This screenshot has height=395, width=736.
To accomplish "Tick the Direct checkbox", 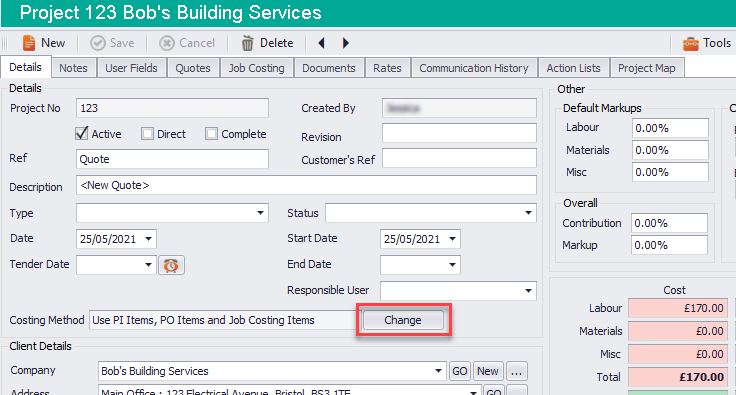I will 147,134.
